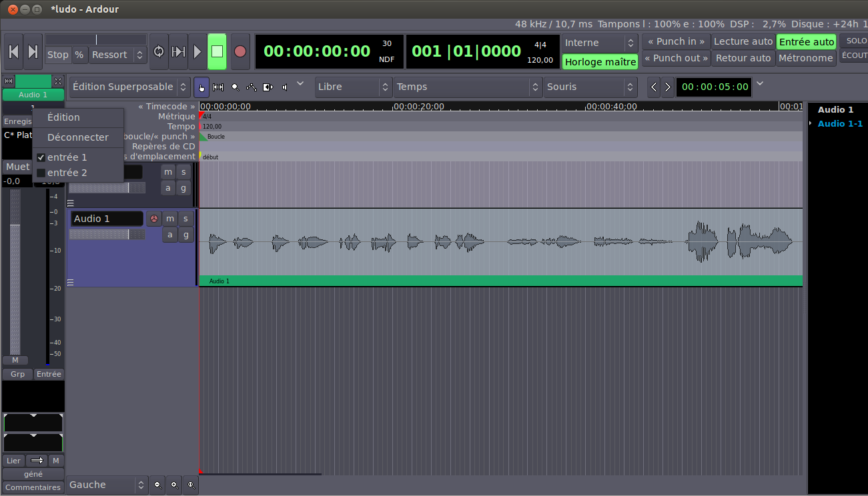Select the audition speaker tool
868x496 pixels.
[285, 87]
